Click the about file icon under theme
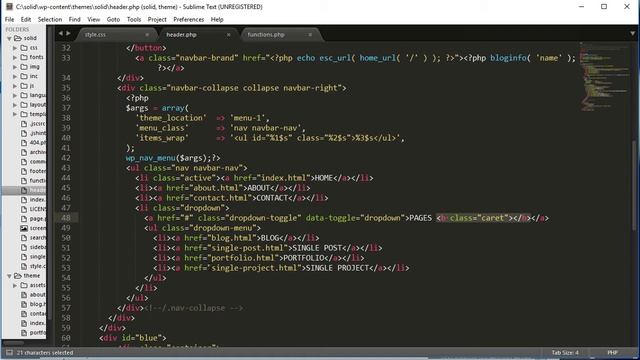Screen dimensions: 640x360 pos(24,295)
